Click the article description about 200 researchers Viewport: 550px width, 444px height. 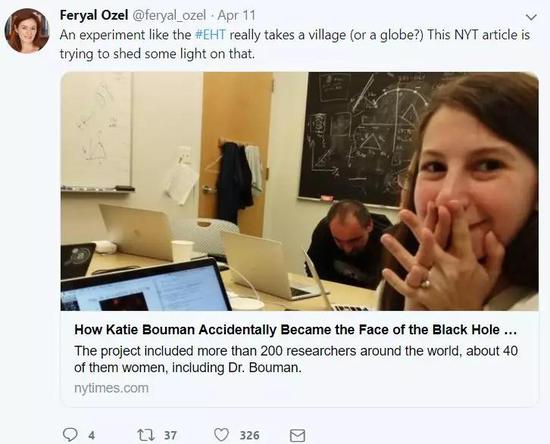tap(296, 359)
